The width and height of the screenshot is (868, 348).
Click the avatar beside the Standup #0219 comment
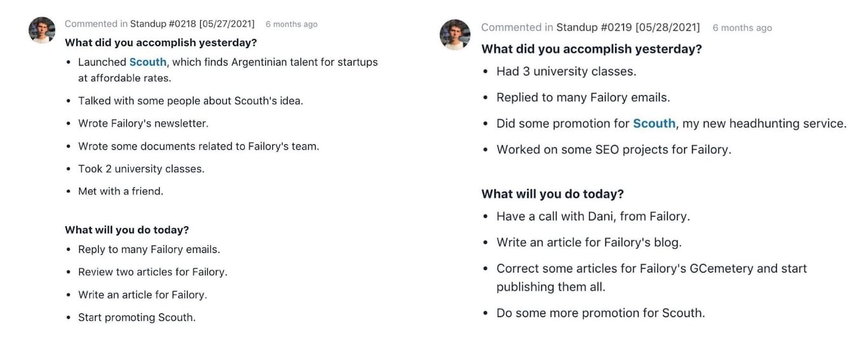tap(455, 34)
